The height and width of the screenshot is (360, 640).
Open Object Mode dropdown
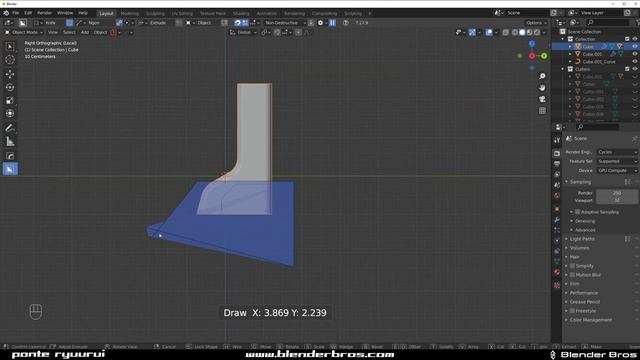click(x=24, y=32)
